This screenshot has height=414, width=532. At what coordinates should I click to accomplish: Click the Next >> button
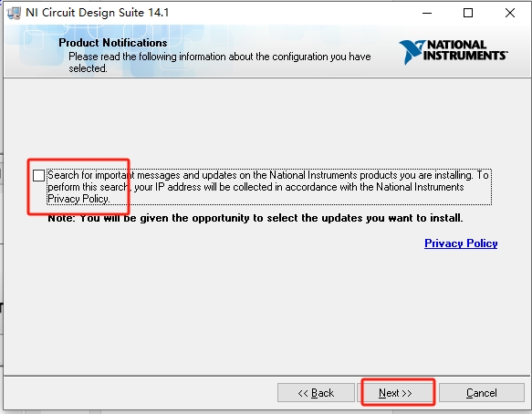[395, 393]
